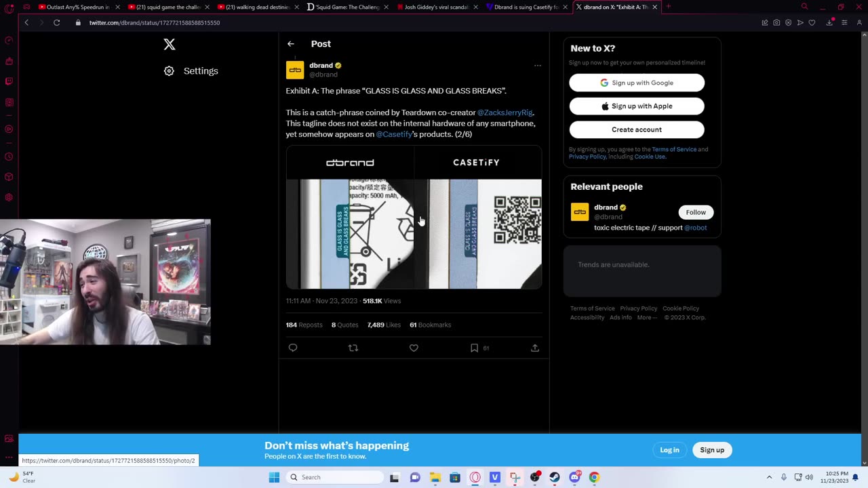The width and height of the screenshot is (868, 488).
Task: Go back using the Post back arrow
Action: [290, 44]
